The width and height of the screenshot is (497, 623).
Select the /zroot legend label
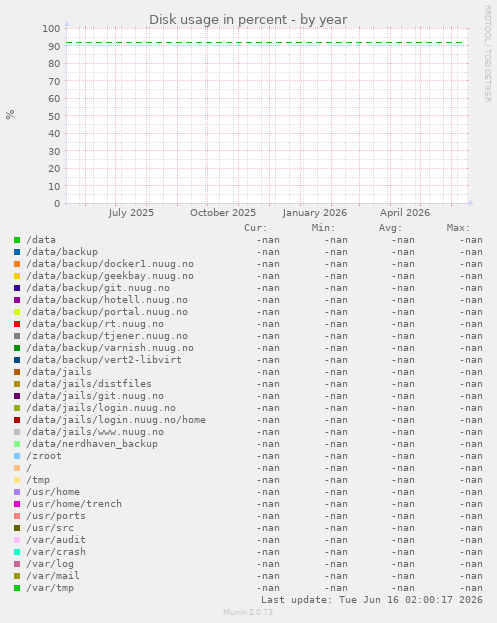pyautogui.click(x=44, y=456)
